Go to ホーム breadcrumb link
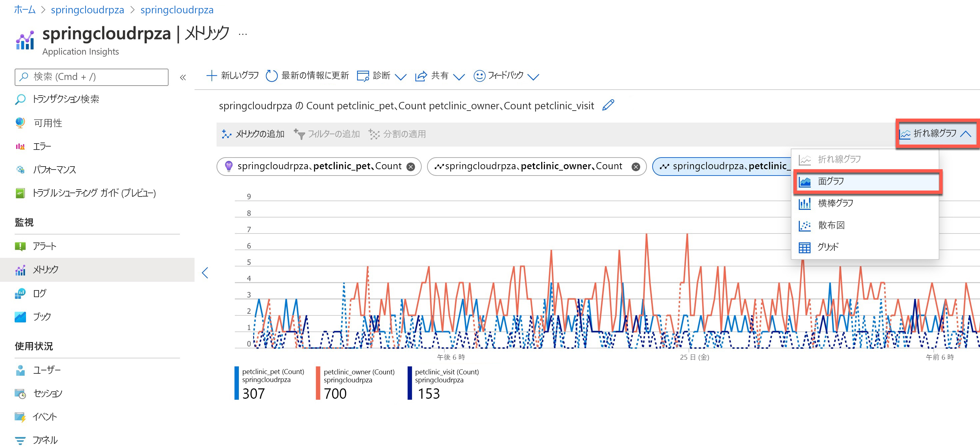 (25, 10)
